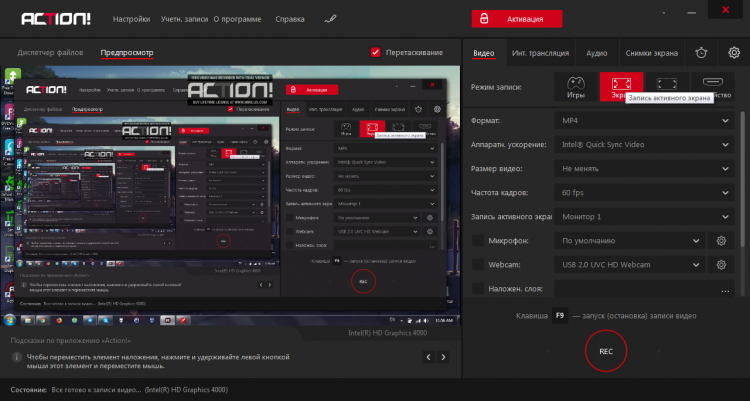Image resolution: width=750 pixels, height=401 pixels.
Task: Click the Режим записи label
Action: pyautogui.click(x=496, y=87)
